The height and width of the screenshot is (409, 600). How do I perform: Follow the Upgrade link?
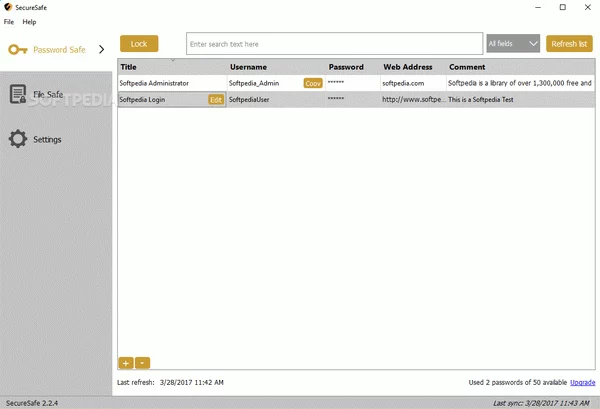[582, 382]
